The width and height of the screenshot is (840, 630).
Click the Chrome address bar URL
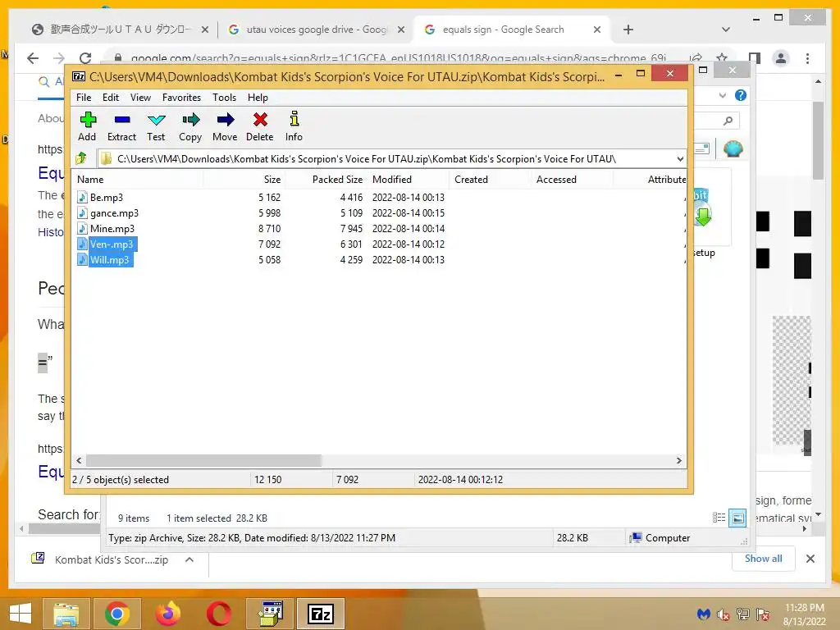pyautogui.click(x=398, y=58)
